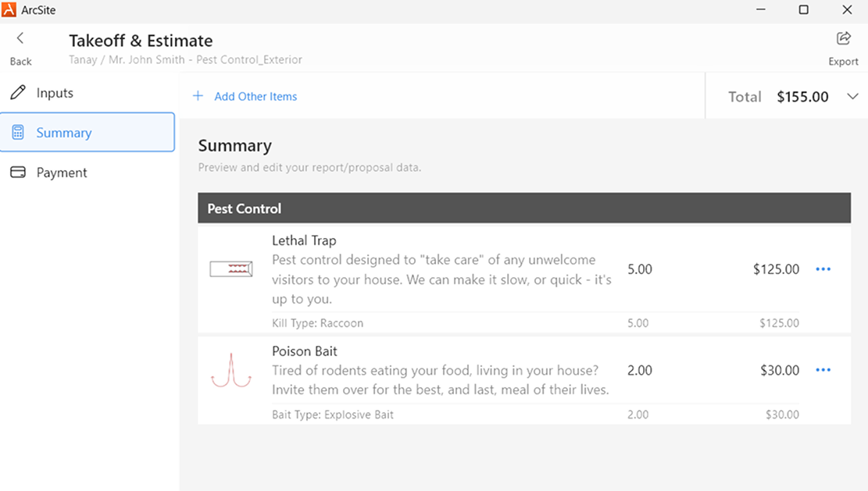This screenshot has height=491, width=868.
Task: Click Add Other Items link
Action: (255, 96)
